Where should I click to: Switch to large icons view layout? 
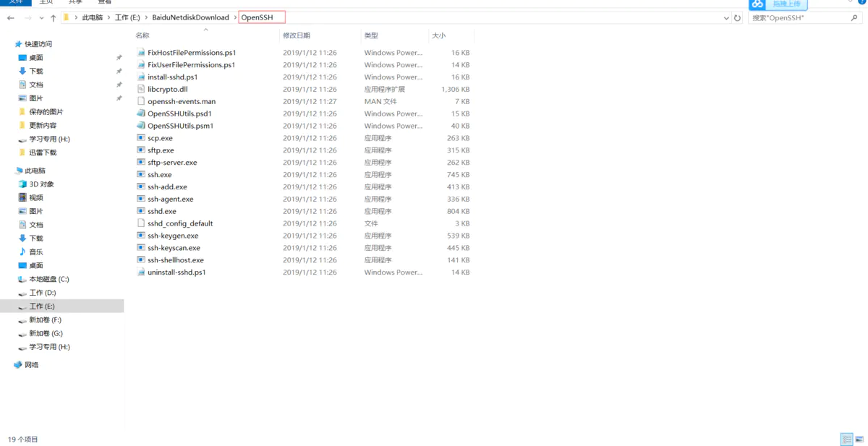pos(859,439)
